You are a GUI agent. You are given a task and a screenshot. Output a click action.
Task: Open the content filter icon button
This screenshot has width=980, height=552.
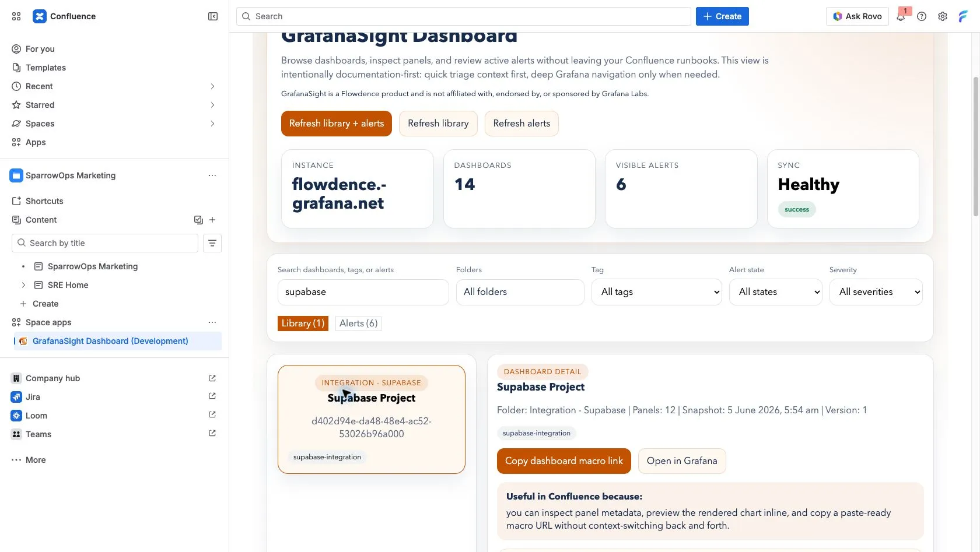(212, 243)
